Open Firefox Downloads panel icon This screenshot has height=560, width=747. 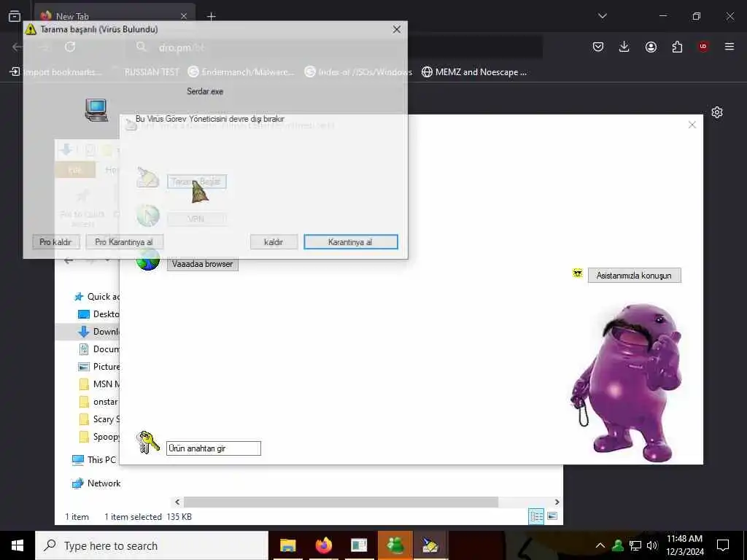[624, 47]
